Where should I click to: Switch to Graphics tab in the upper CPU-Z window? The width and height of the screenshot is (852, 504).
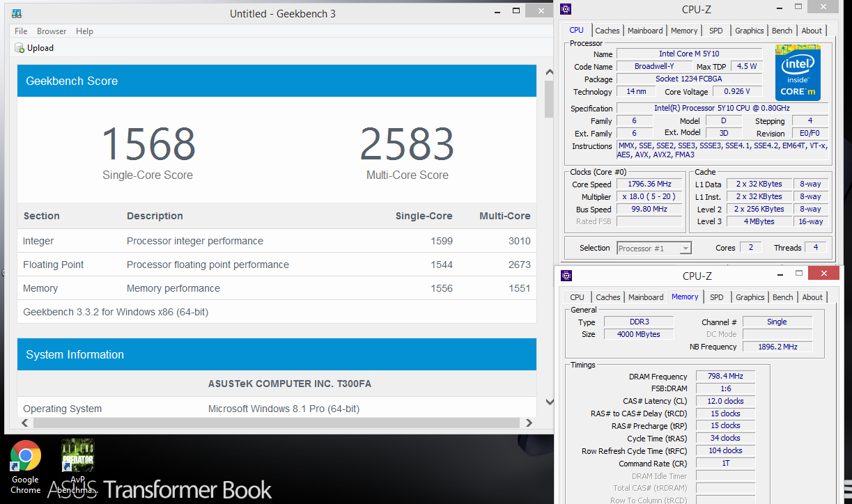coord(750,31)
